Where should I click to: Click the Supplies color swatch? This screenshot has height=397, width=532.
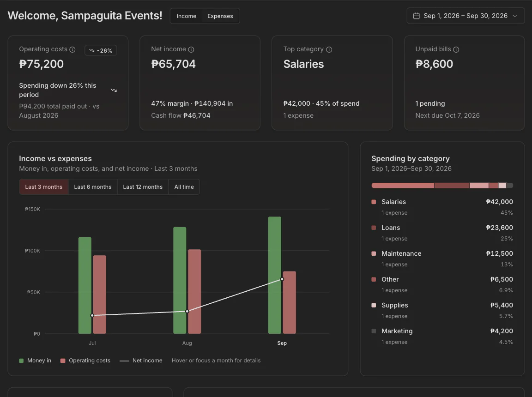(x=374, y=305)
